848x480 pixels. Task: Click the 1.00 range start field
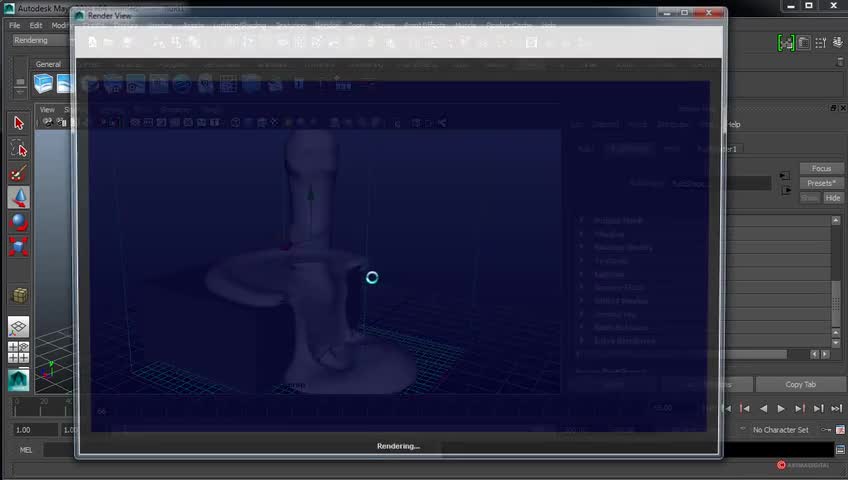point(35,430)
